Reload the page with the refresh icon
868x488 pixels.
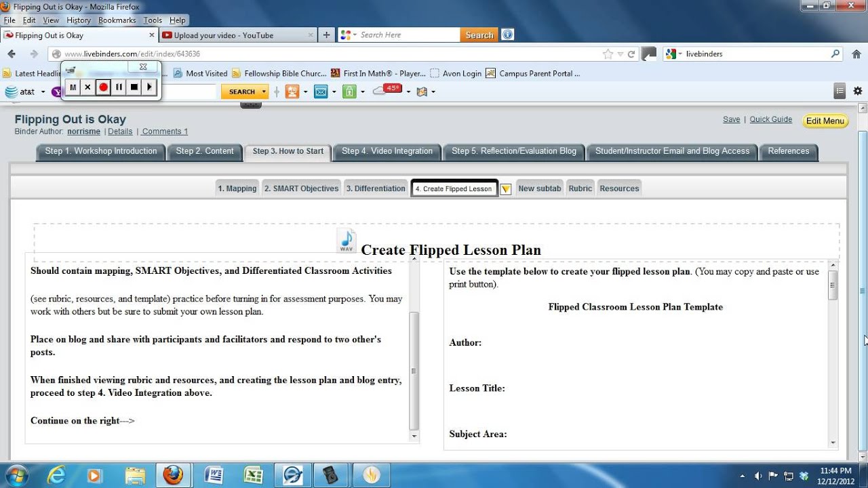631,54
